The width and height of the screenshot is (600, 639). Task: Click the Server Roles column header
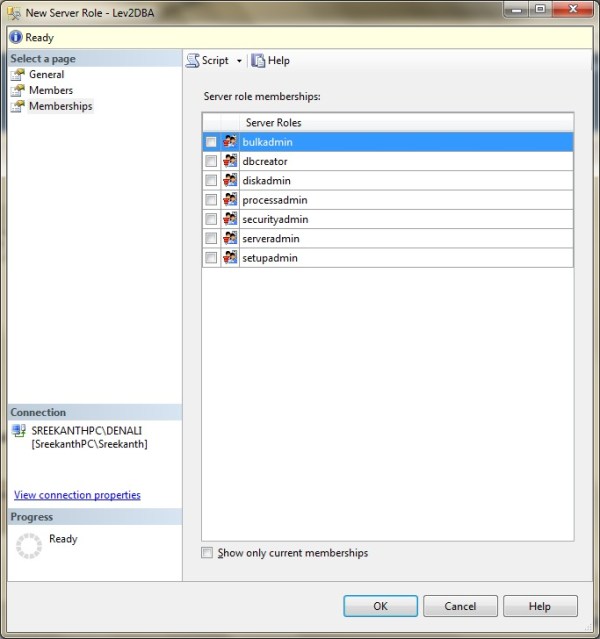click(x=273, y=123)
